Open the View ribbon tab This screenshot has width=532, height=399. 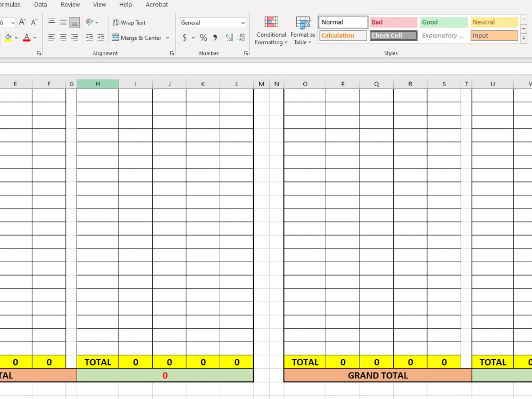pos(99,5)
